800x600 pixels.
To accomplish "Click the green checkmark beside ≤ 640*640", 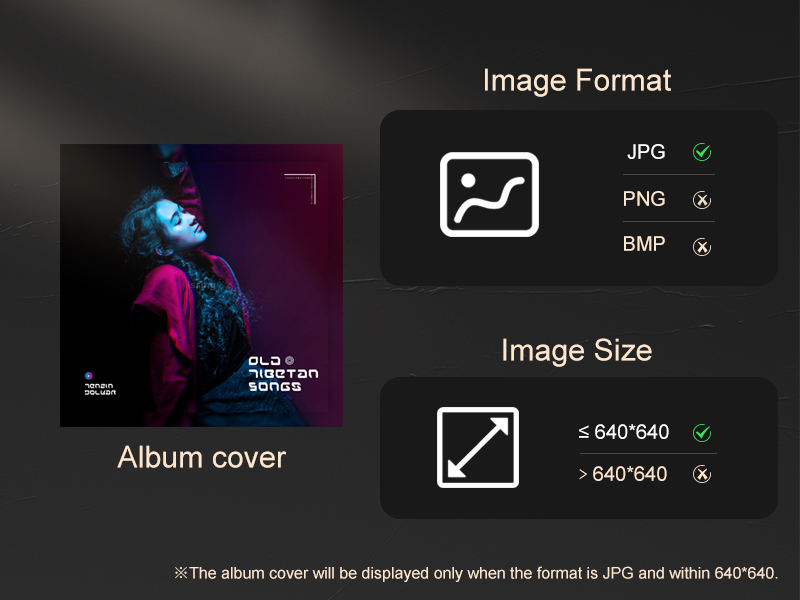I will pos(702,433).
